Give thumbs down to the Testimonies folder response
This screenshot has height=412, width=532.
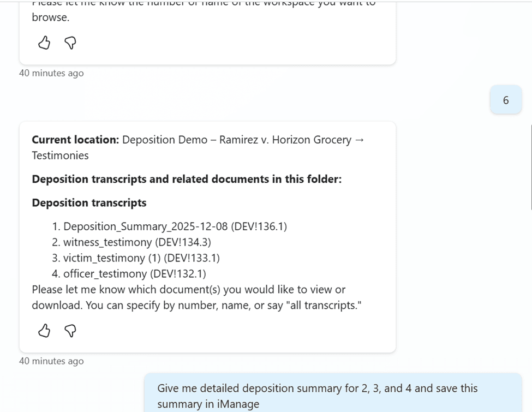70,331
